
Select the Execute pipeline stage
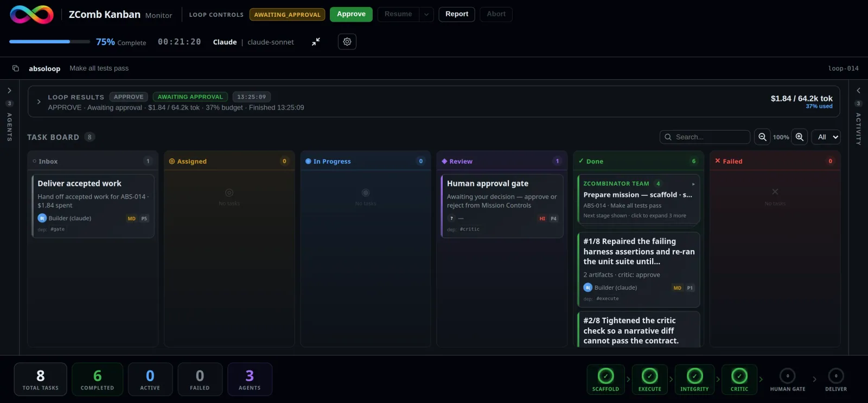tap(650, 380)
